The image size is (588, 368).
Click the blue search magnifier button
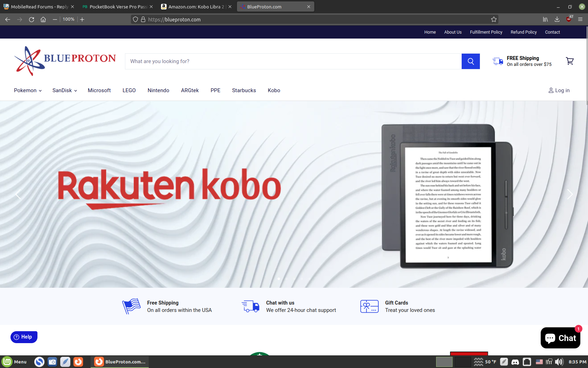[471, 61]
